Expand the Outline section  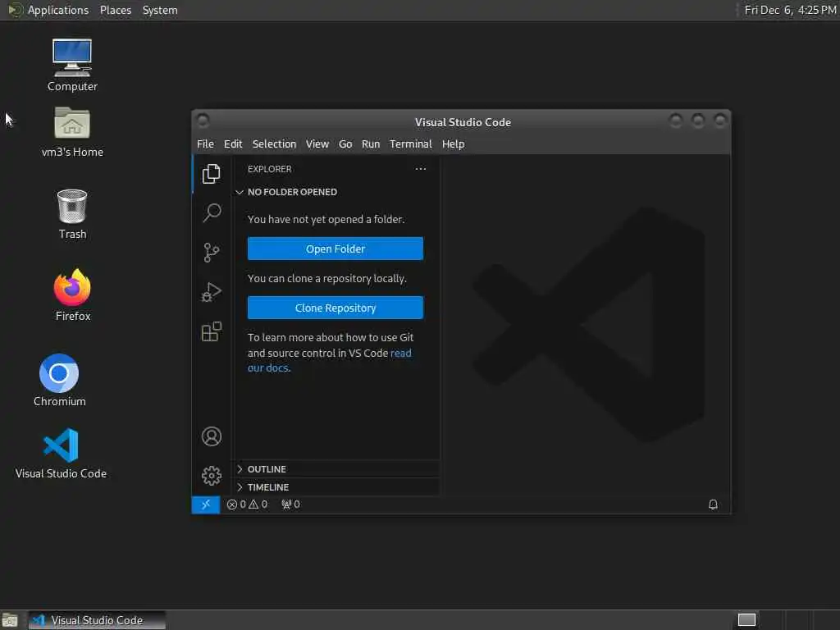tap(337, 469)
